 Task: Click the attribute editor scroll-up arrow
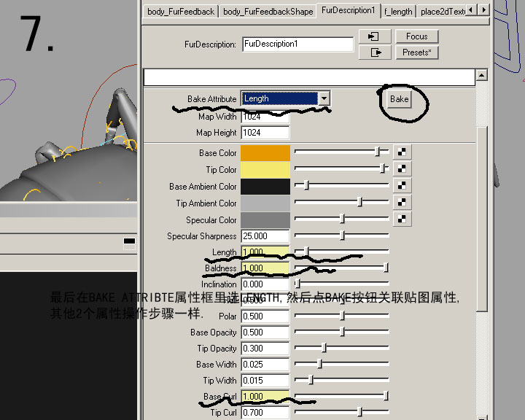click(481, 75)
